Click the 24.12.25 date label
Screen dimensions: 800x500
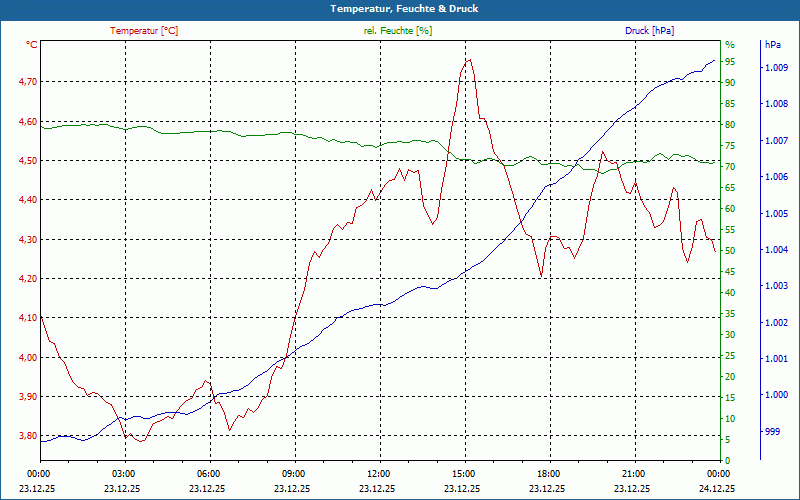(718, 489)
